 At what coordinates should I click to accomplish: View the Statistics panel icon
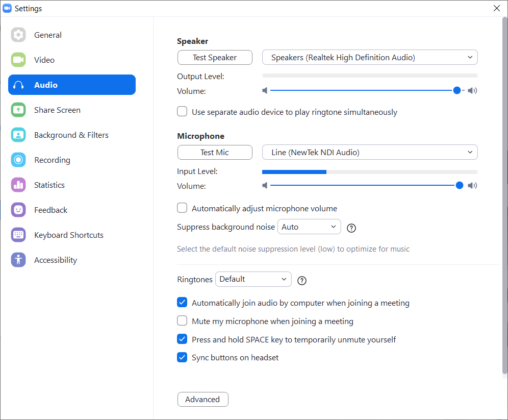pos(18,185)
